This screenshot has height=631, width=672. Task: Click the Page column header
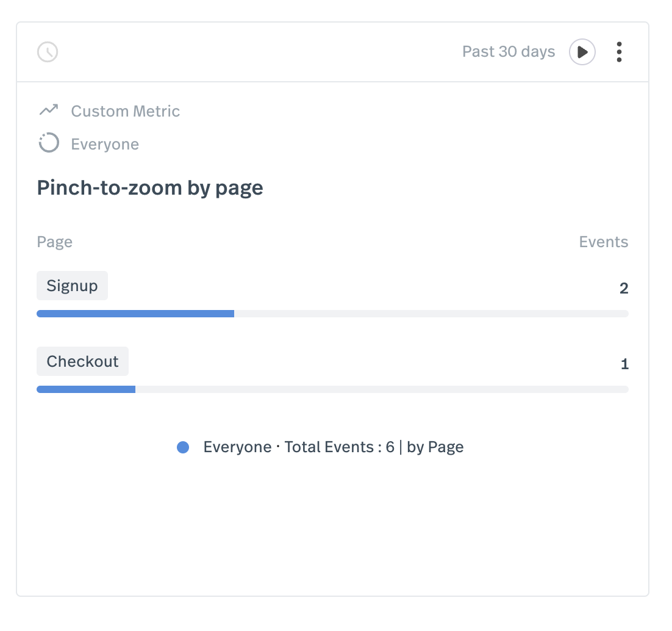tap(55, 242)
